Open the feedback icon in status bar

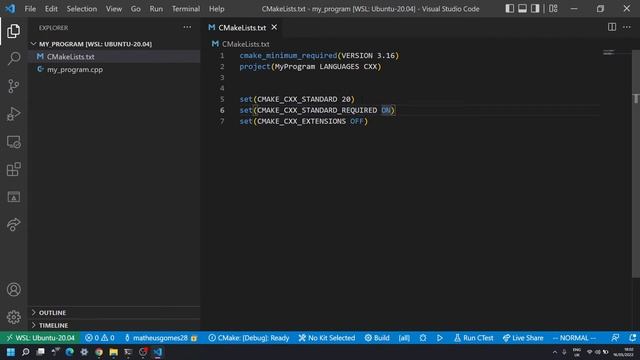(x=615, y=338)
